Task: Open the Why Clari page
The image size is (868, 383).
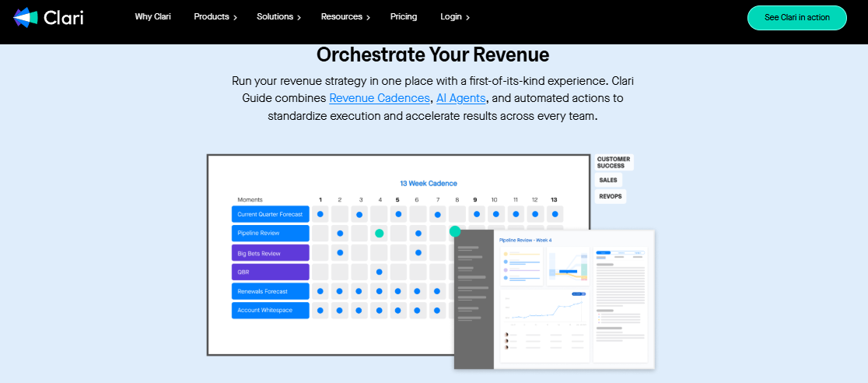Action: point(152,16)
